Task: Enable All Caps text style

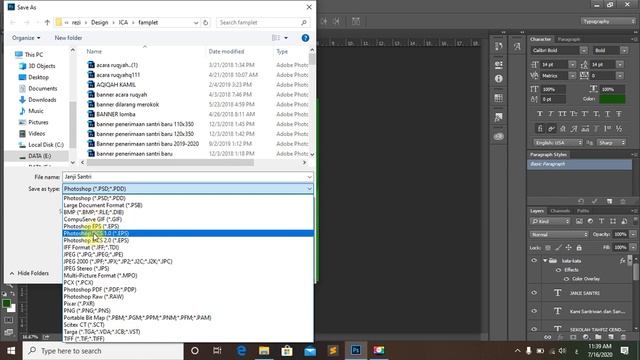Action: click(562, 114)
